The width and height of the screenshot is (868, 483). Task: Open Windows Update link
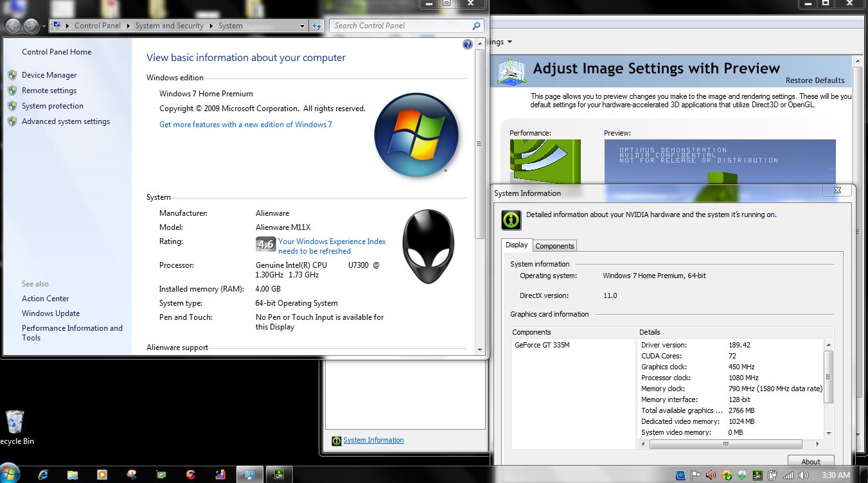(51, 313)
